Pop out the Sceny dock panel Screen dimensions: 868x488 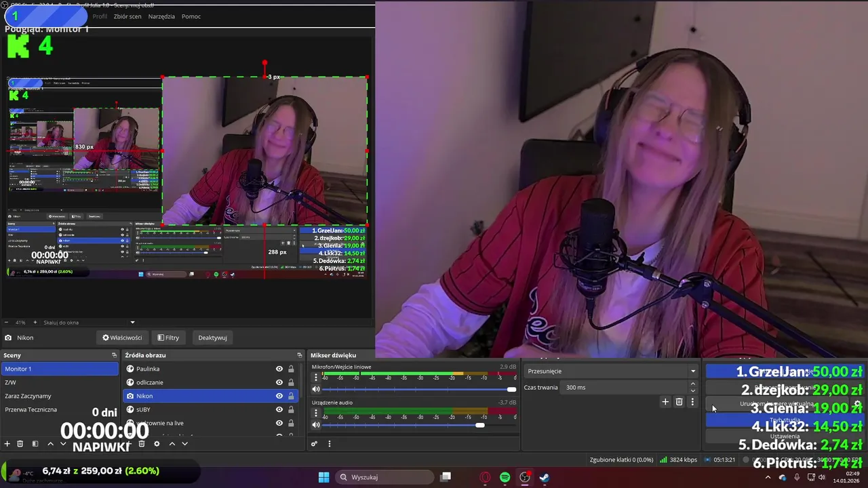[114, 355]
